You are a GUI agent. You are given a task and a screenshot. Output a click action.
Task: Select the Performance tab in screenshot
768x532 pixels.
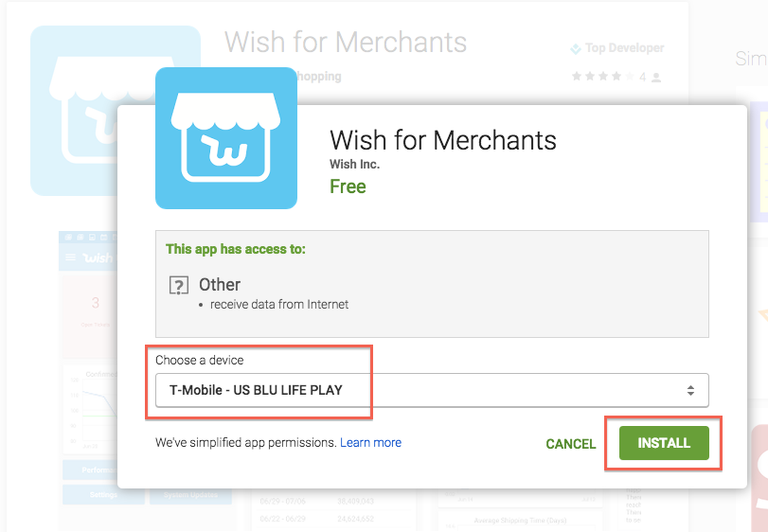[x=90, y=470]
